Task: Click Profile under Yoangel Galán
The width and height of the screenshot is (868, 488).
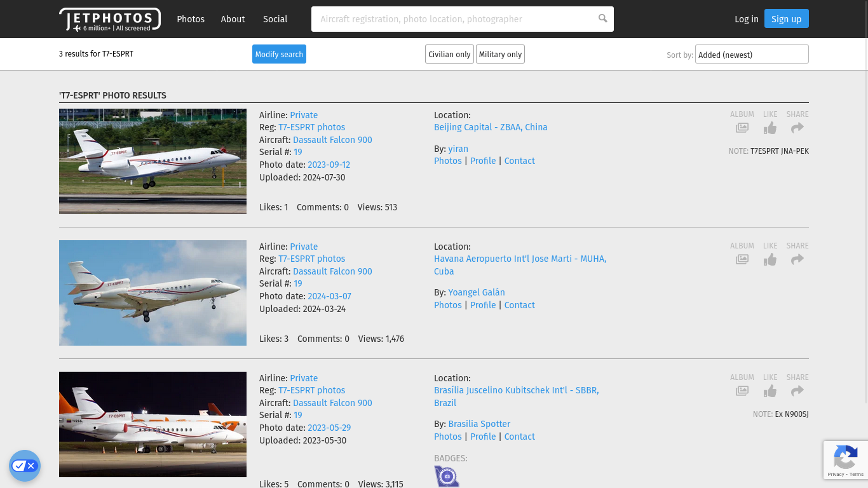Action: [x=483, y=305]
